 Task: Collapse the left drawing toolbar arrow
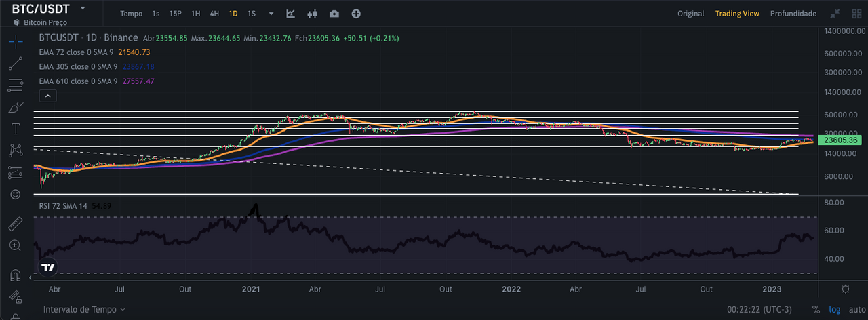[x=31, y=277]
